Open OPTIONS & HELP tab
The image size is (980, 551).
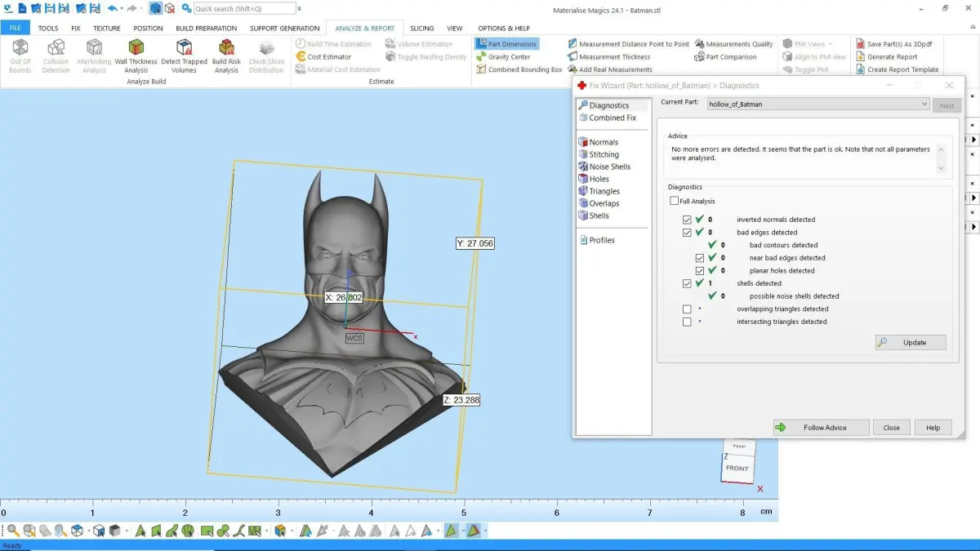504,28
